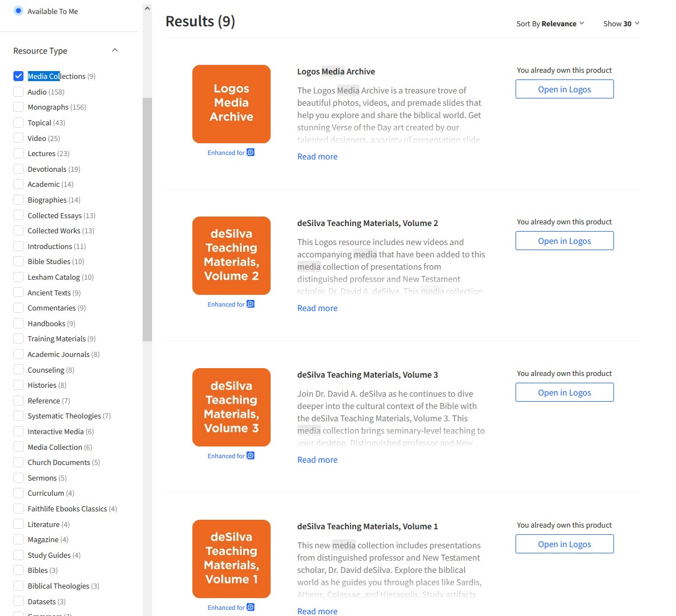Tick the Biblical Theologies checkbox
676x616 pixels.
[18, 586]
